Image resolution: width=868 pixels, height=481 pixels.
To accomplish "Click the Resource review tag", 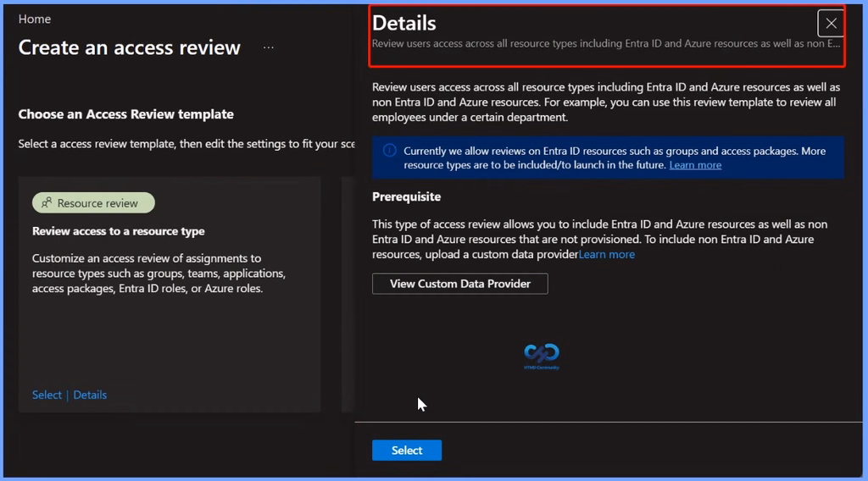I will pyautogui.click(x=93, y=203).
